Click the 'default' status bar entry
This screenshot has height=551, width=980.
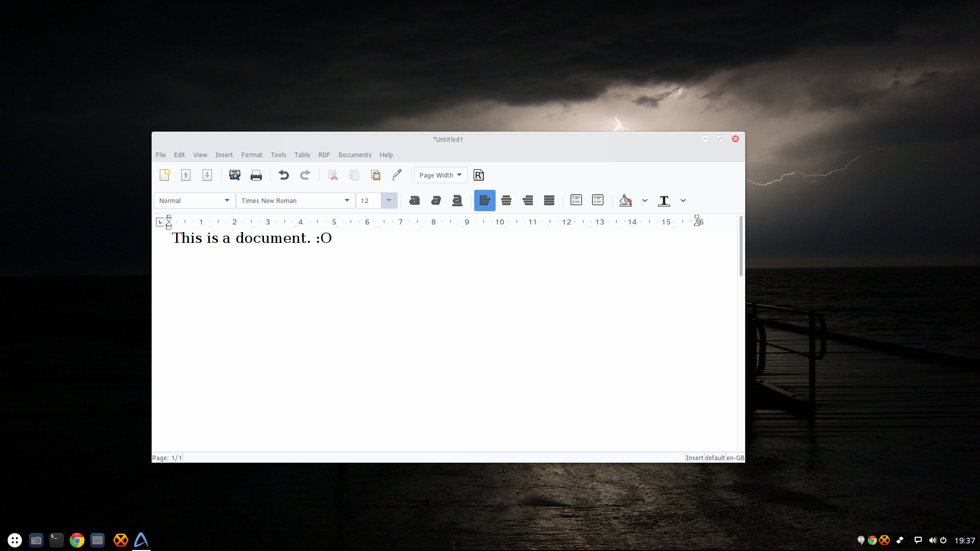tap(715, 458)
